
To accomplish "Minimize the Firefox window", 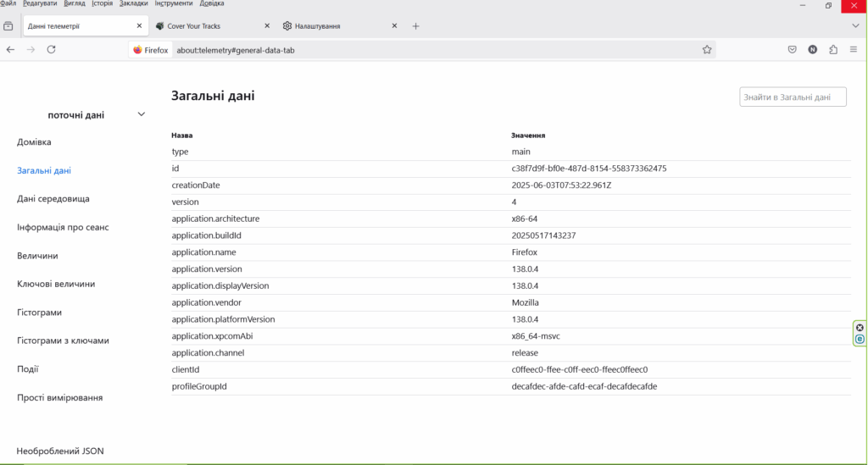I will pos(803,5).
